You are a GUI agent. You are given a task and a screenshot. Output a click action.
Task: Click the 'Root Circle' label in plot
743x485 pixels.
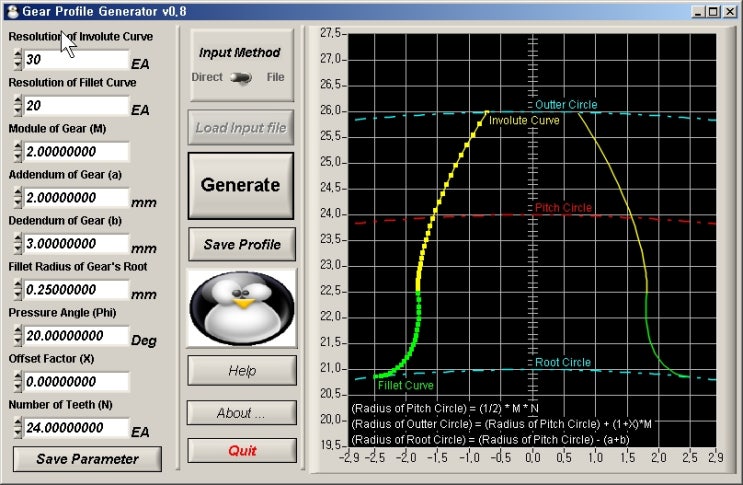[563, 362]
